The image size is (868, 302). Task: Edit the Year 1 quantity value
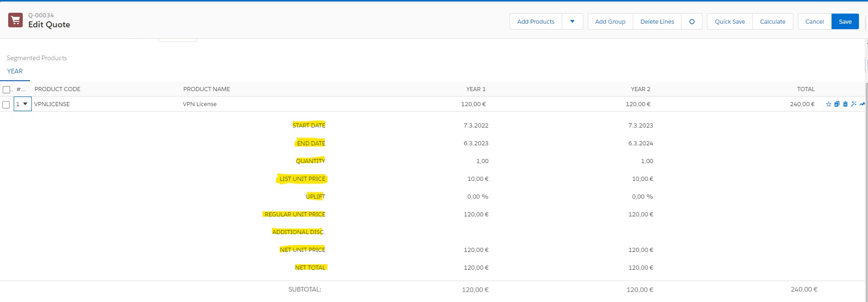pyautogui.click(x=482, y=161)
